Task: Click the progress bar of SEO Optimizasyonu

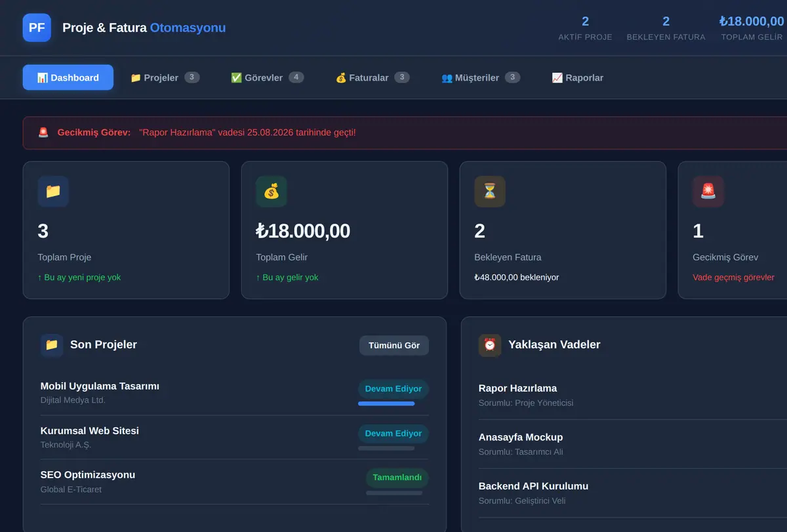Action: pyautogui.click(x=394, y=493)
